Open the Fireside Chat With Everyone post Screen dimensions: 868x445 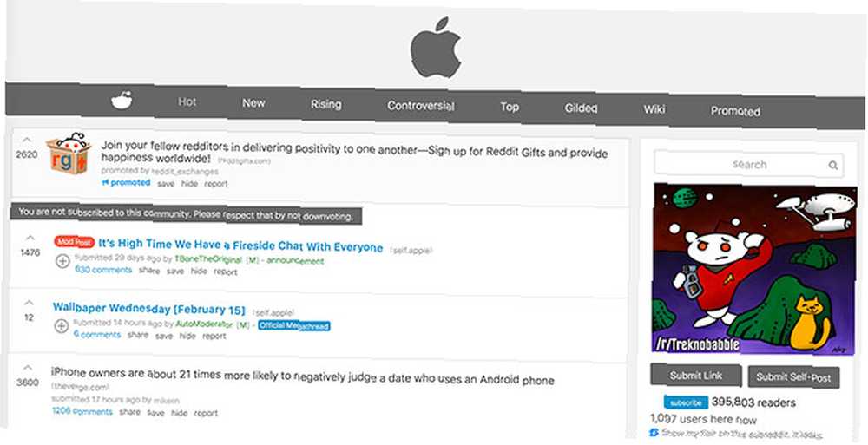[x=240, y=245]
